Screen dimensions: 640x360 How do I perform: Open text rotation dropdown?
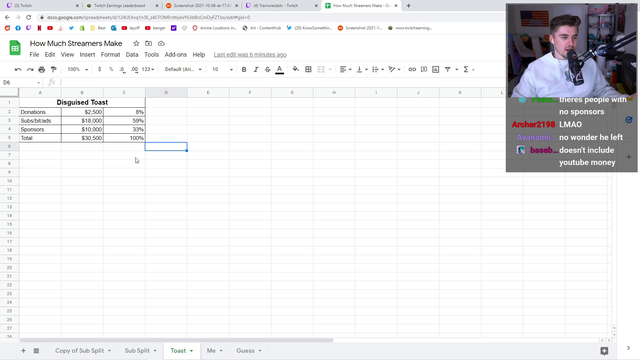click(x=394, y=69)
